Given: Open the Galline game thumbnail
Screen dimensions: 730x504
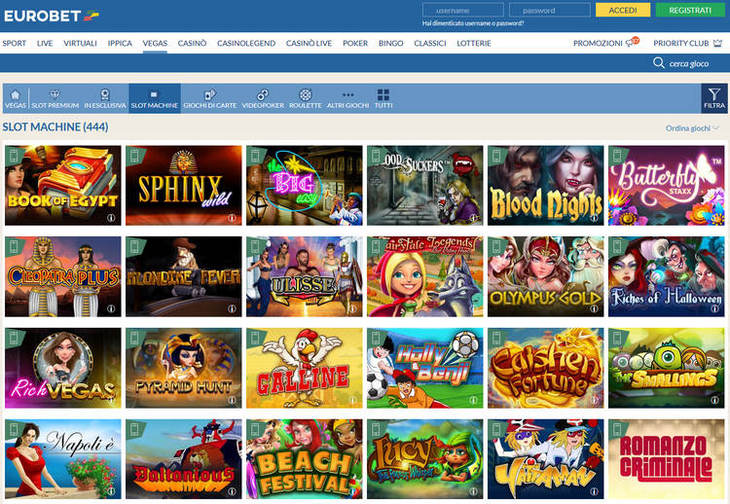Looking at the screenshot, I should [x=304, y=368].
